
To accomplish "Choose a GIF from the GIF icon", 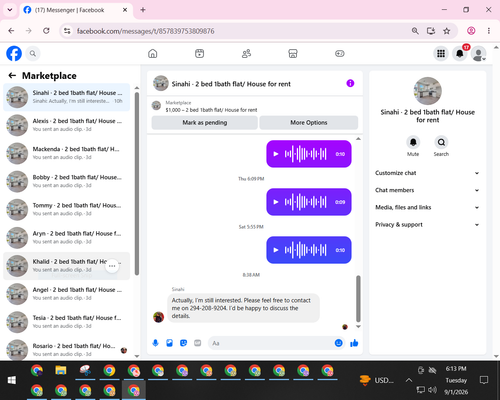I will (x=198, y=343).
